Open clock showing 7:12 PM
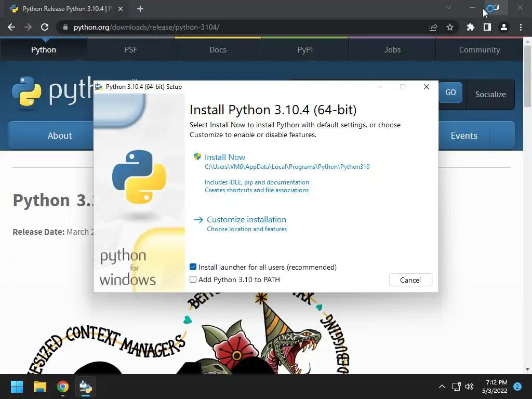532x399 pixels. [495, 387]
